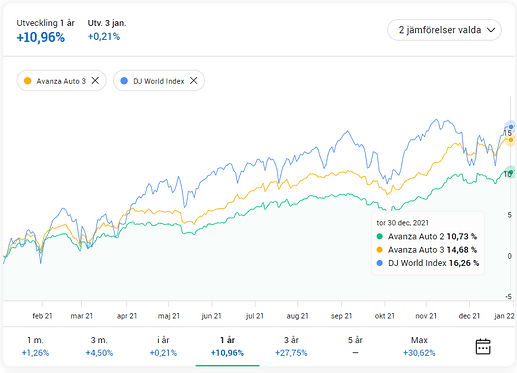Click 'Utv. 3 jan.' +0,21% value

(x=104, y=36)
